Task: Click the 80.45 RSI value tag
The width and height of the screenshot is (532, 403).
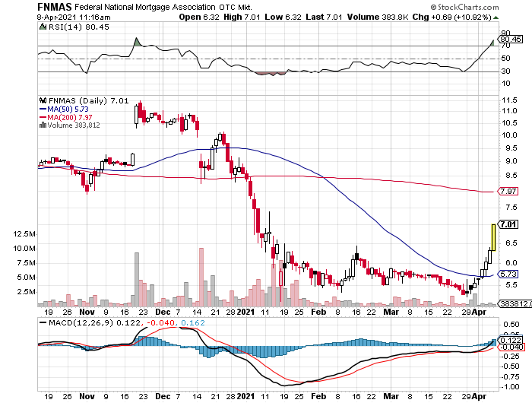Action: tap(511, 40)
